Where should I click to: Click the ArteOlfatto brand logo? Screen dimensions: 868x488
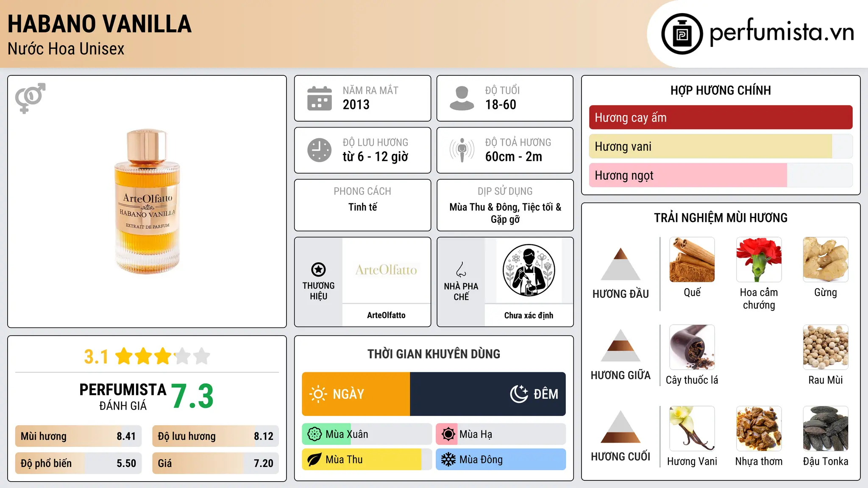386,270
